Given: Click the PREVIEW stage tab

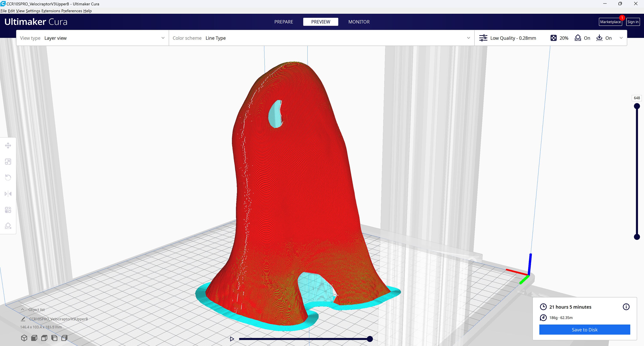Looking at the screenshot, I should 320,22.
